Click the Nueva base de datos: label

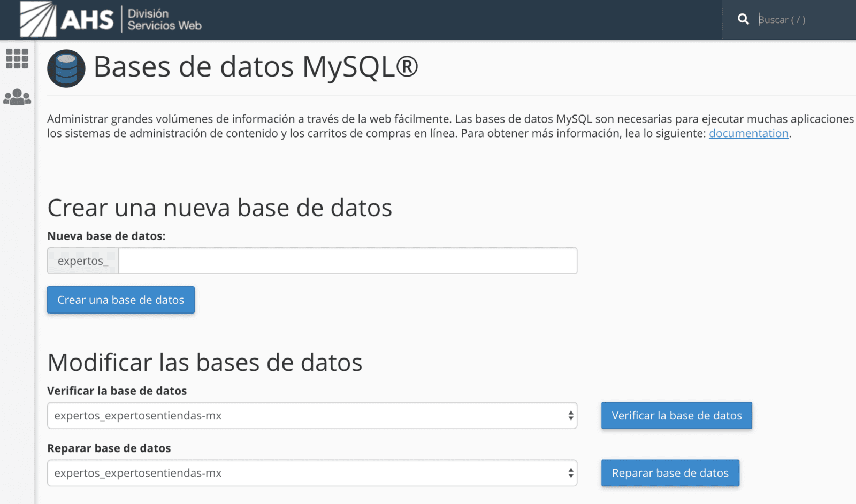(x=106, y=236)
